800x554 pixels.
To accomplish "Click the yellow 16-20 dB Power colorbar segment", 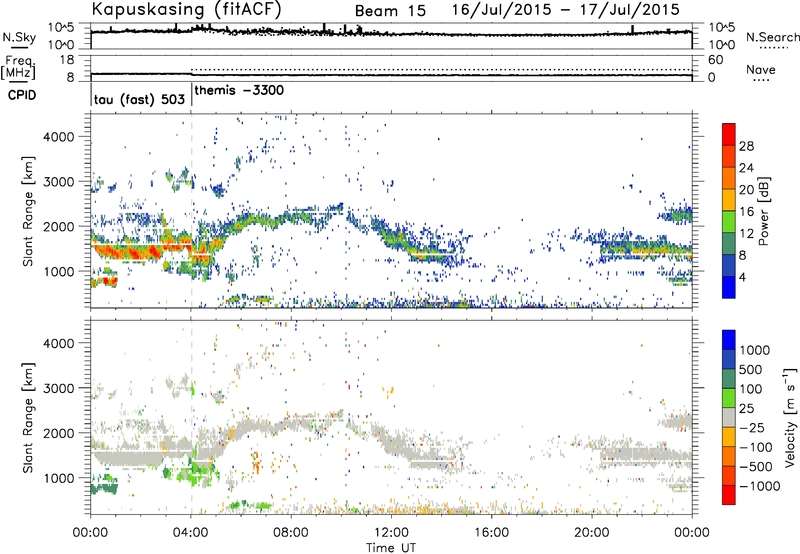I will [x=729, y=200].
